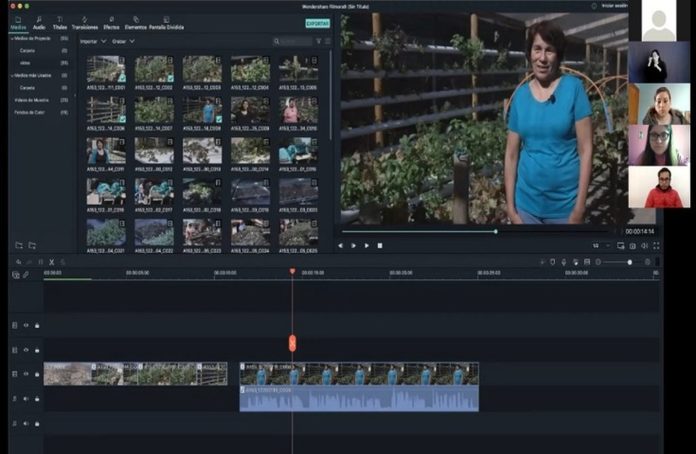The image size is (696, 454).
Task: Click the add new folder icon
Action: point(19,245)
